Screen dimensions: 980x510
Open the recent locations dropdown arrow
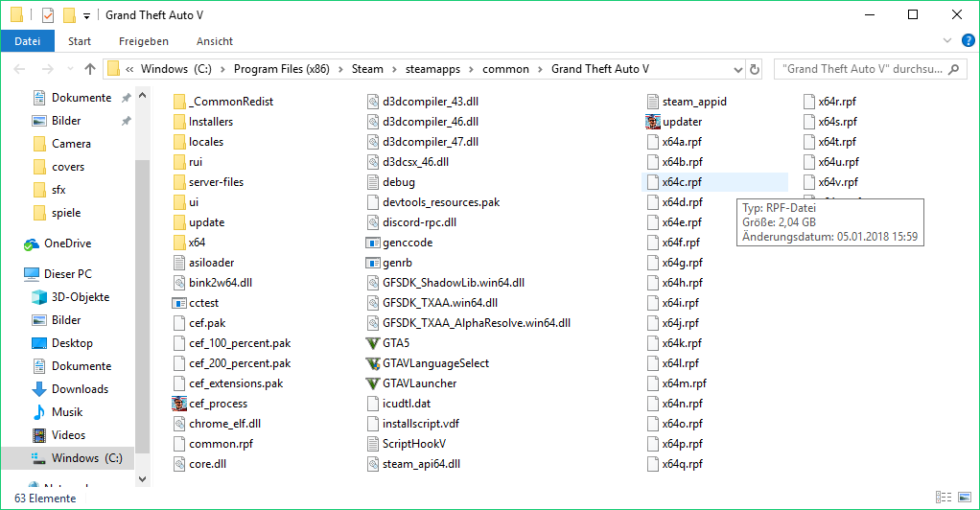(70, 69)
